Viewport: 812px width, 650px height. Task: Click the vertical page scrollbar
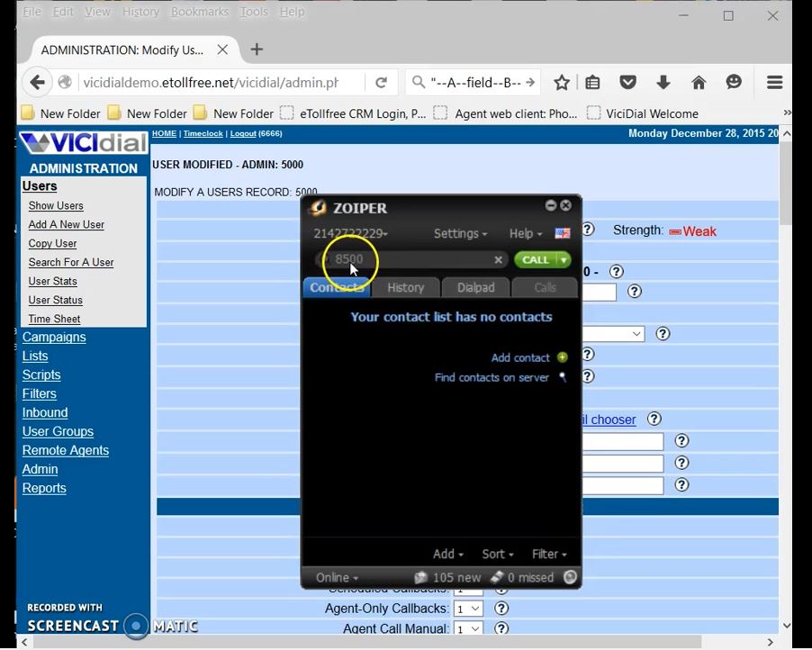786,184
